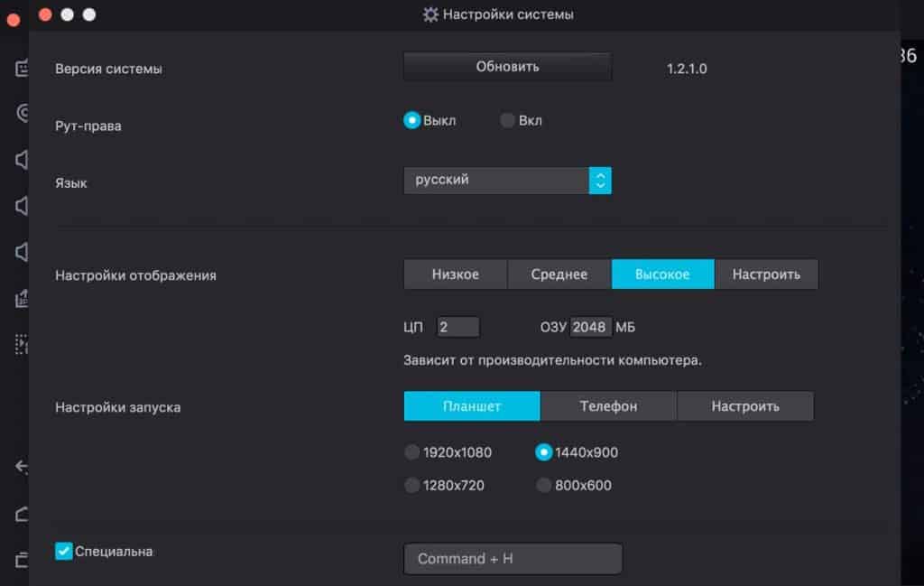Screen dimensions: 924x586
Task: Click the Зависит от производительности компьютера note
Action: pyautogui.click(x=552, y=359)
